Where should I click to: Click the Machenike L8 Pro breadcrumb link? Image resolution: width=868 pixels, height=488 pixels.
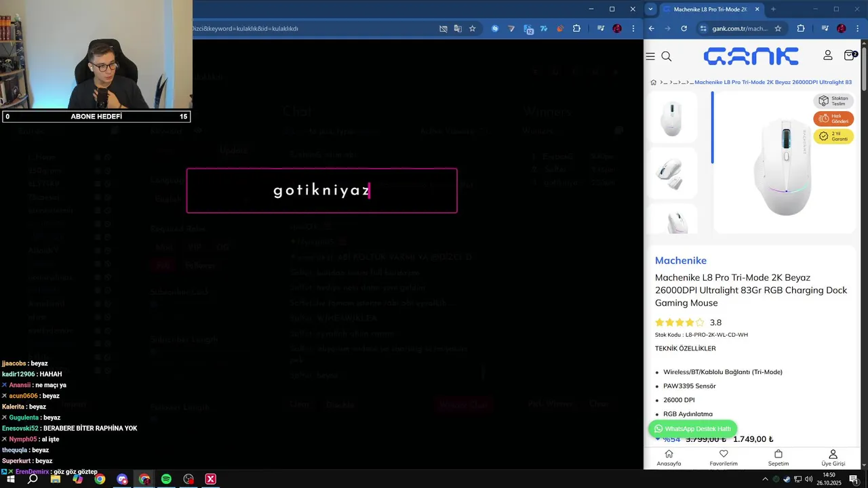(773, 82)
